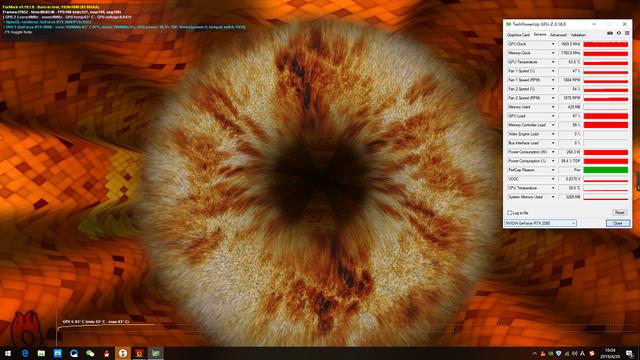Open the Advanced tab in GPU-Z
The width and height of the screenshot is (640, 360).
click(558, 35)
